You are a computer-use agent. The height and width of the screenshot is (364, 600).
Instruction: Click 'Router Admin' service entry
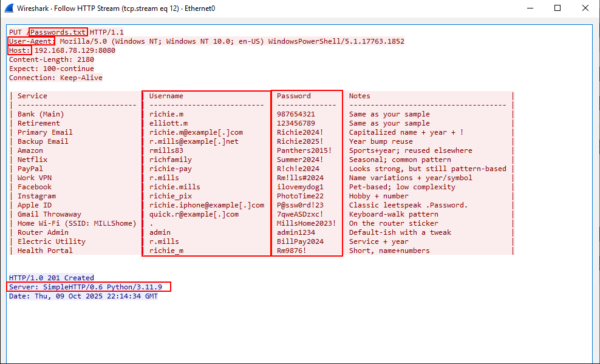coord(43,232)
